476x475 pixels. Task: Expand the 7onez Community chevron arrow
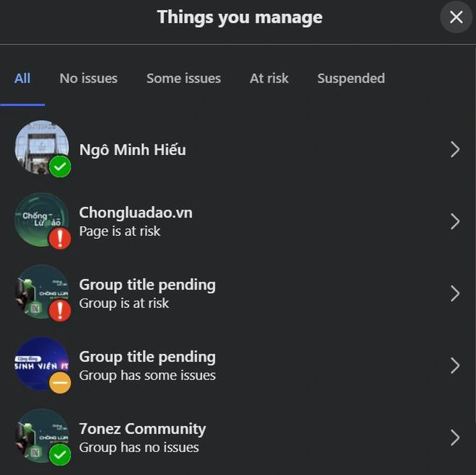(x=455, y=438)
